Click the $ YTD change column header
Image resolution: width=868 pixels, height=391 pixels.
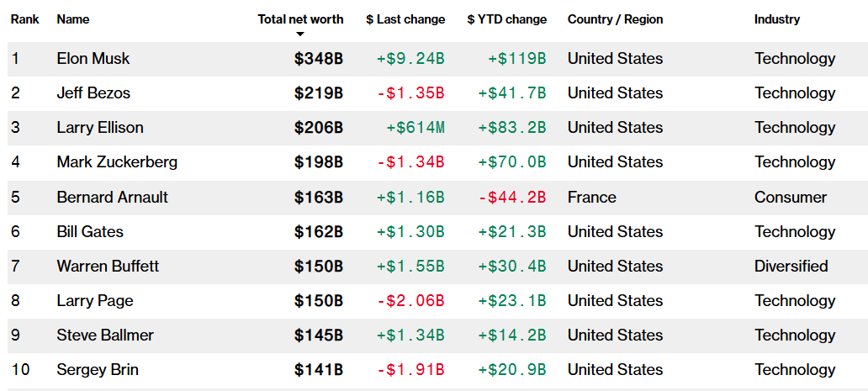pos(506,18)
